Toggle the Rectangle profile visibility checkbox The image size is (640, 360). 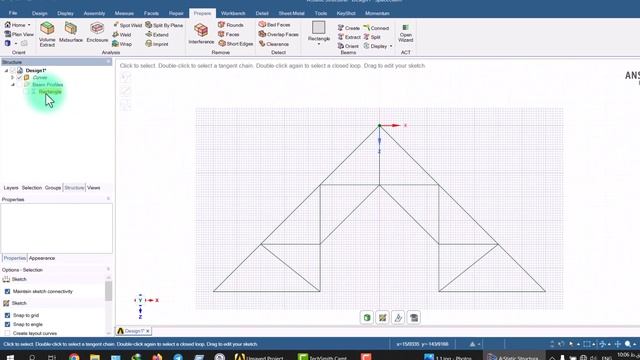pyautogui.click(x=26, y=92)
